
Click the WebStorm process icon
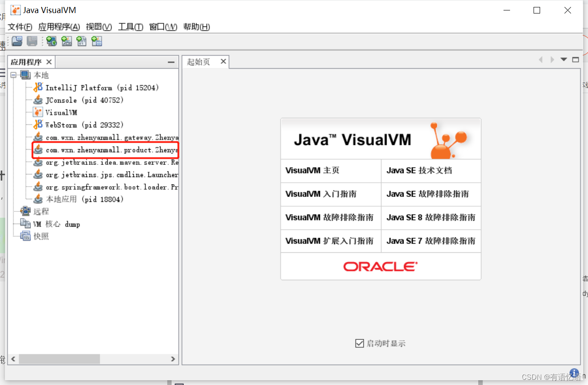(38, 125)
